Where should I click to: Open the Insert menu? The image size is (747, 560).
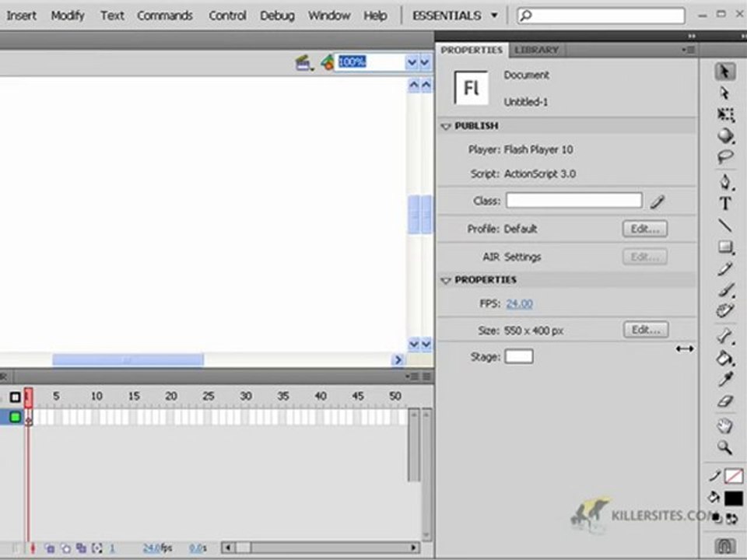(x=22, y=16)
